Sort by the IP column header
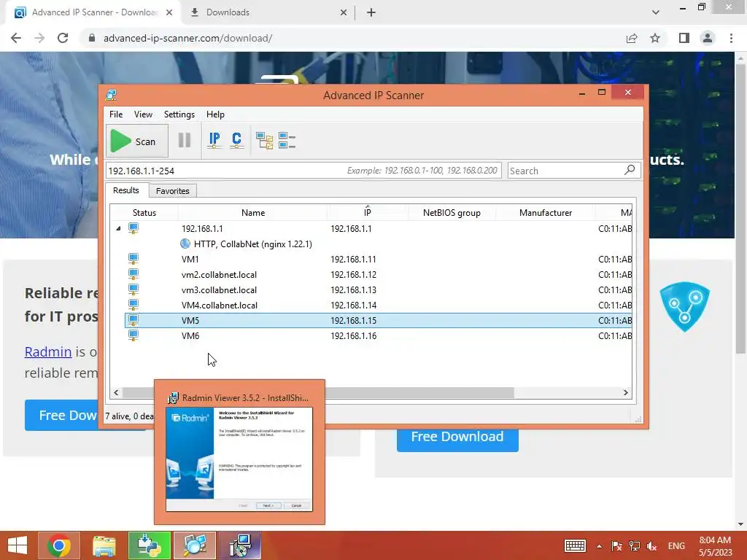Viewport: 747px width, 560px height. tap(368, 212)
